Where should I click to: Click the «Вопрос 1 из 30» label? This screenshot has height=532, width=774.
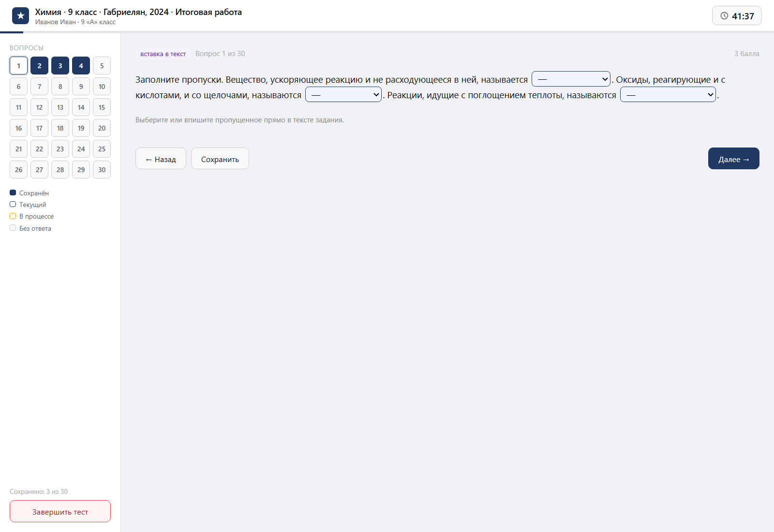[x=220, y=54]
